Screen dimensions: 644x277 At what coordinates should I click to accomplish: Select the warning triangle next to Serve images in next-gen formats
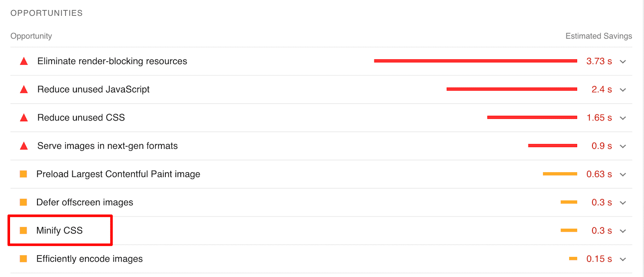pos(24,146)
